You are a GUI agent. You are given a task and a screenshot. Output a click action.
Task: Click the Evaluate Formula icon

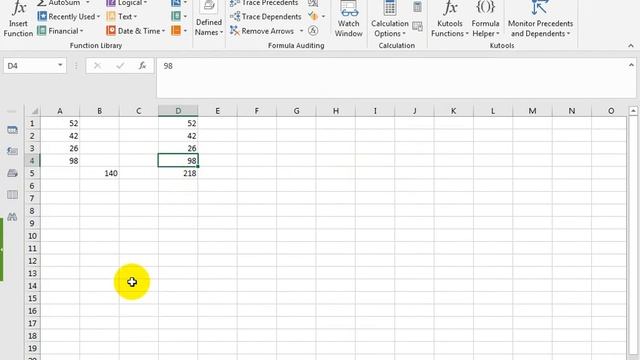tap(313, 31)
